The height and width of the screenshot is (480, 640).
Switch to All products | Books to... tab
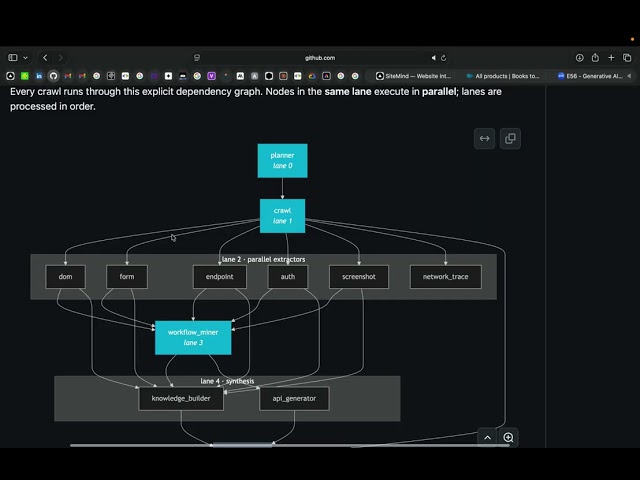pos(503,76)
